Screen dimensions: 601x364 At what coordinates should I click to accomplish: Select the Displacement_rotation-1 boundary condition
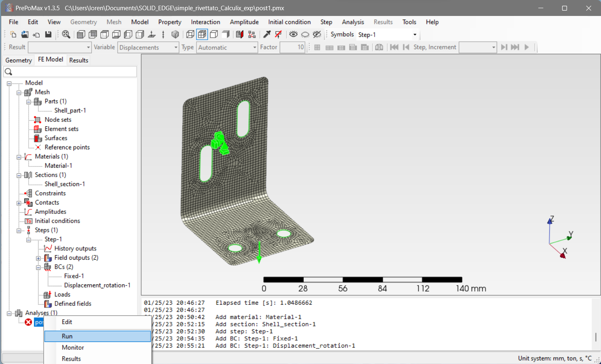(x=97, y=285)
